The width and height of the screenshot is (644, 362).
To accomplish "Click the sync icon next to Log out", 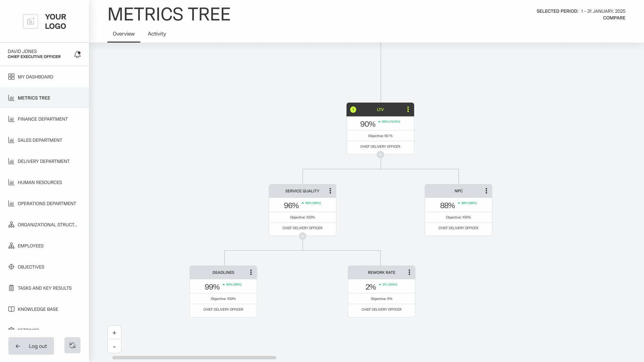I will (72, 345).
